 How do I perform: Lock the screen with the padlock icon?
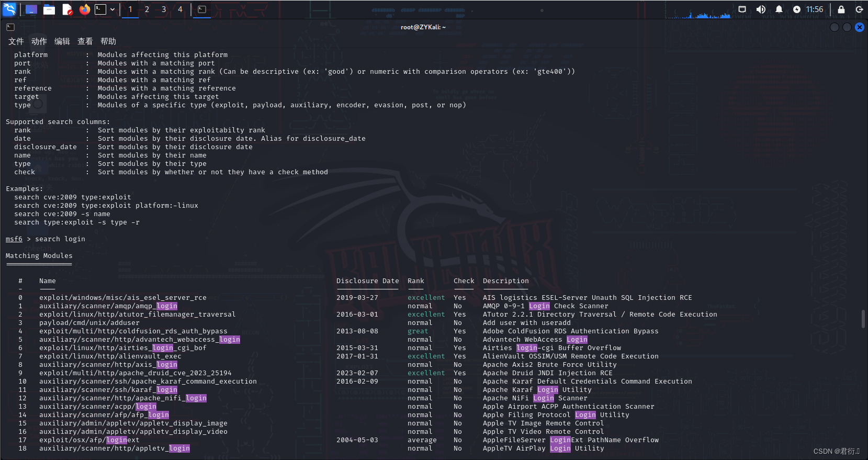(841, 9)
